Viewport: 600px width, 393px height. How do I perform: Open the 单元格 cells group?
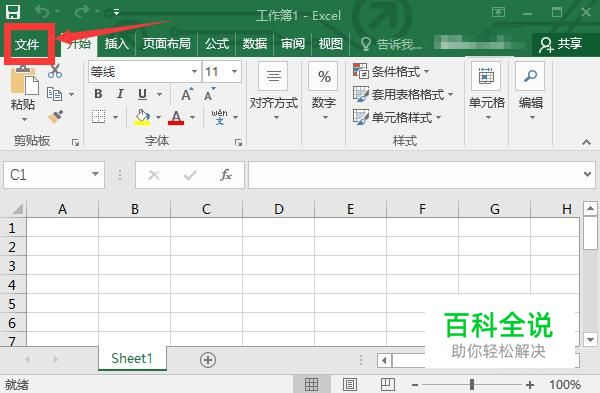pyautogui.click(x=487, y=92)
